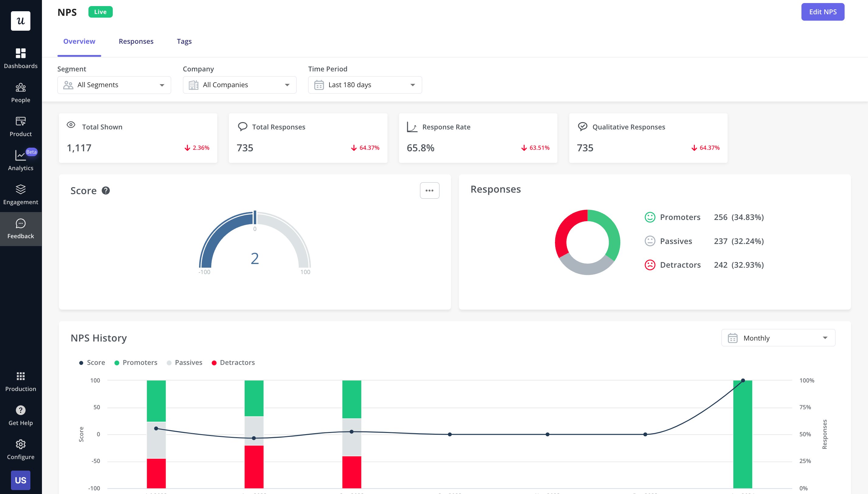This screenshot has height=494, width=868.
Task: Click the Edit NPS button
Action: [822, 12]
